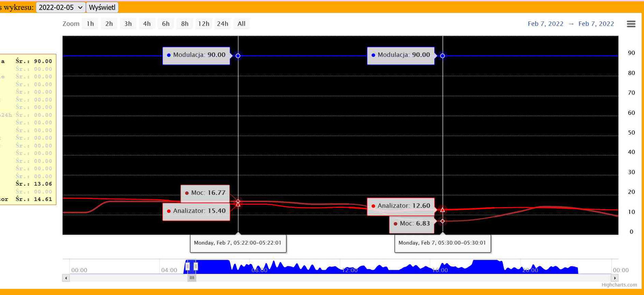Edit the range end date Feb 7, 2022
The width and height of the screenshot is (644, 295).
pyautogui.click(x=596, y=24)
